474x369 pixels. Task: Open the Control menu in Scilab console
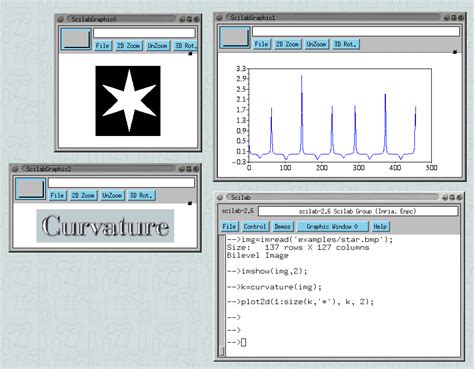click(x=255, y=227)
